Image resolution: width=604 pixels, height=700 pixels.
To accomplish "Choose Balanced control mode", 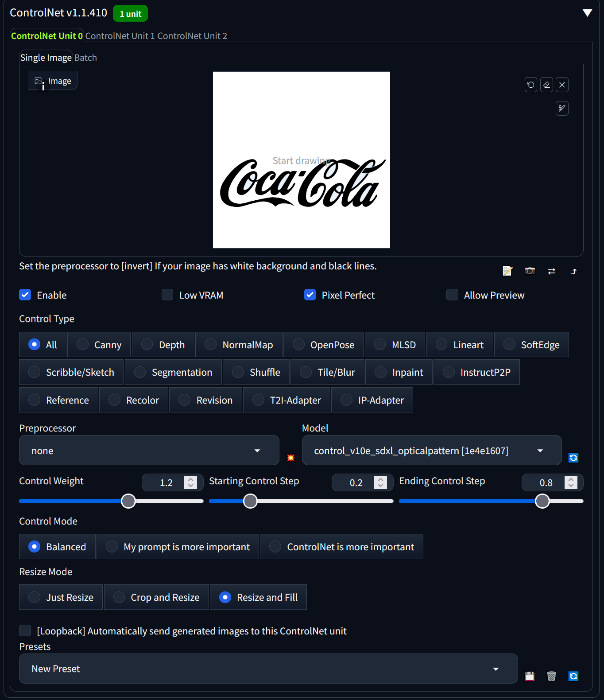I will click(57, 546).
